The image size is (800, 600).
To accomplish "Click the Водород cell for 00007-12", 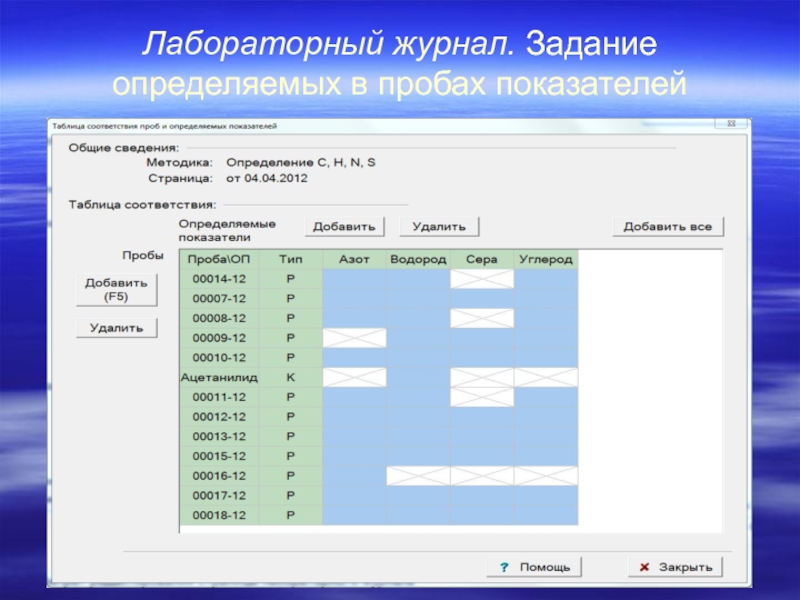I will (418, 299).
